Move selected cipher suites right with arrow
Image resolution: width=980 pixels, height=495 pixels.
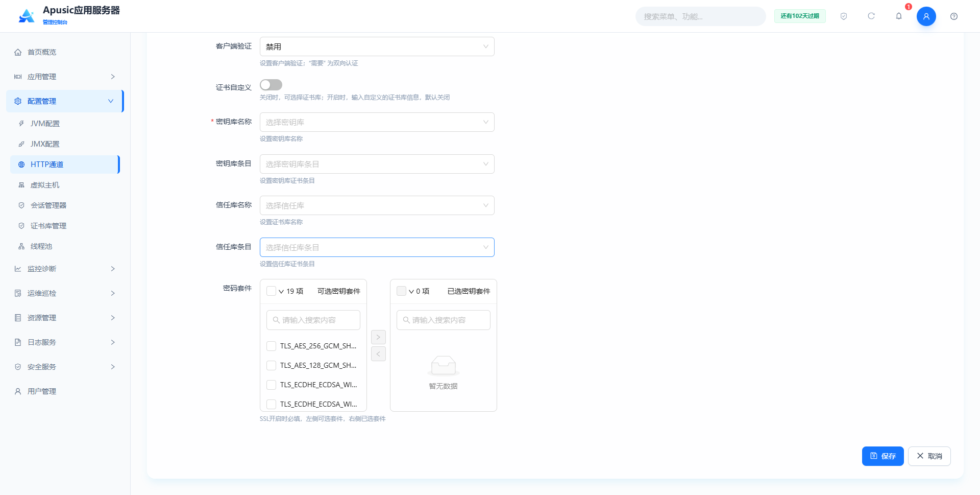coord(378,337)
